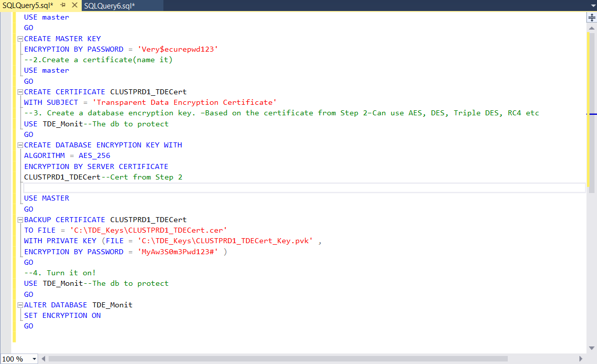
Task: Click the 'ALGORITHM' keyword
Action: [45, 156]
